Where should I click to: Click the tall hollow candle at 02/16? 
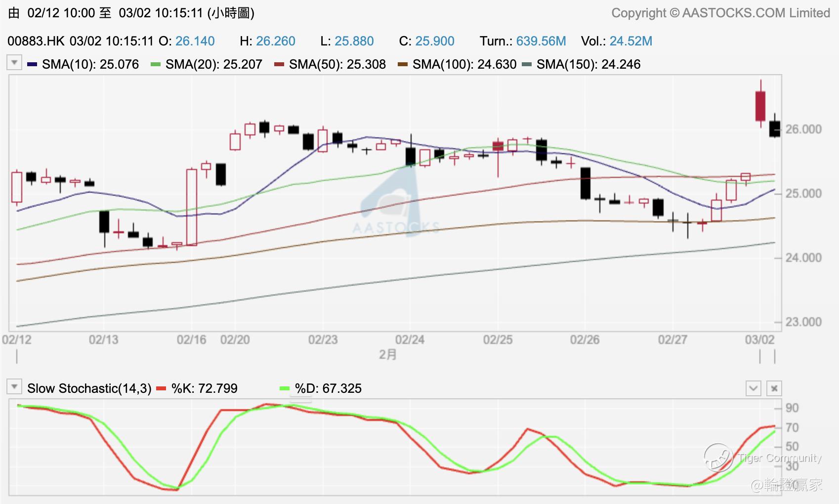coord(192,207)
